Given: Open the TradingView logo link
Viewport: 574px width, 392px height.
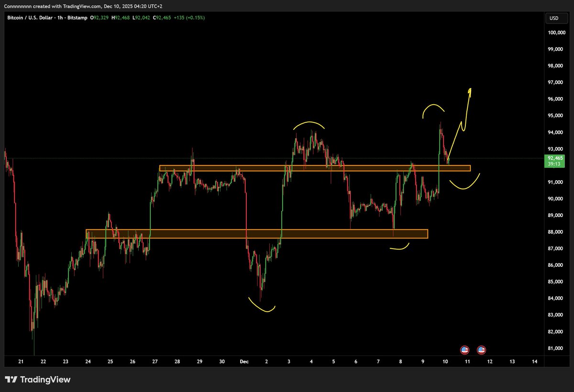Looking at the screenshot, I should click(38, 380).
